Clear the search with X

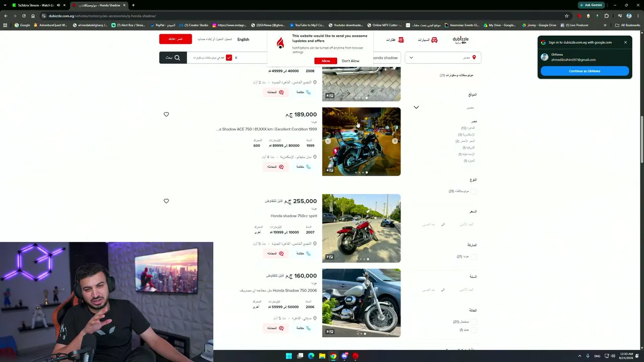(x=236, y=58)
